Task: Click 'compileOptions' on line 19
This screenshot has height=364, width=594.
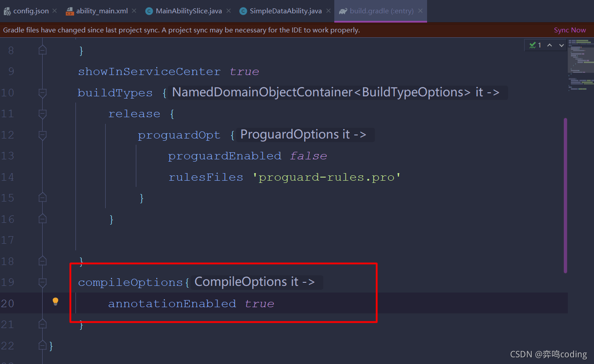Action: [131, 282]
